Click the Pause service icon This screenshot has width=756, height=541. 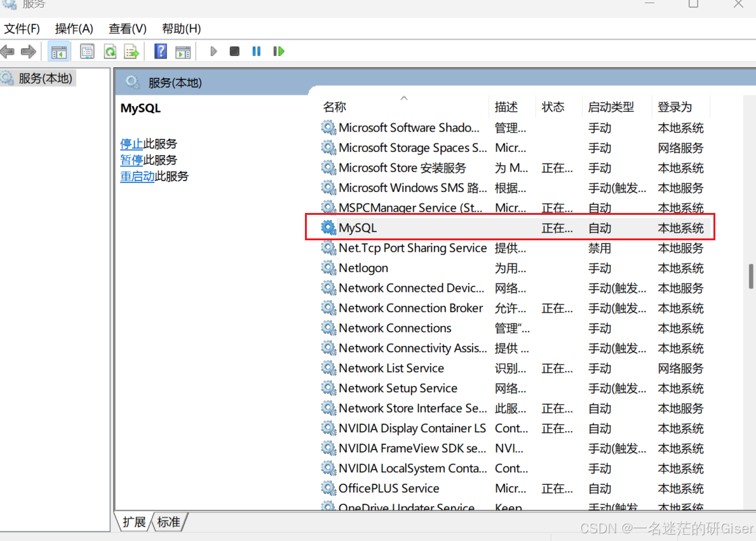[257, 51]
